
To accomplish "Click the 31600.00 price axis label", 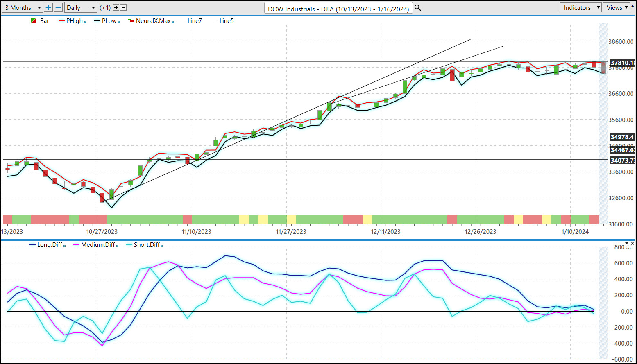I will (x=621, y=224).
